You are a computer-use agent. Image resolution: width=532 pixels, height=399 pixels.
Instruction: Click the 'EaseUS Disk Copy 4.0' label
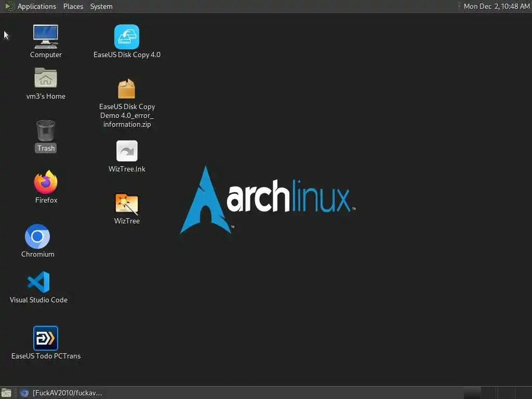(127, 55)
